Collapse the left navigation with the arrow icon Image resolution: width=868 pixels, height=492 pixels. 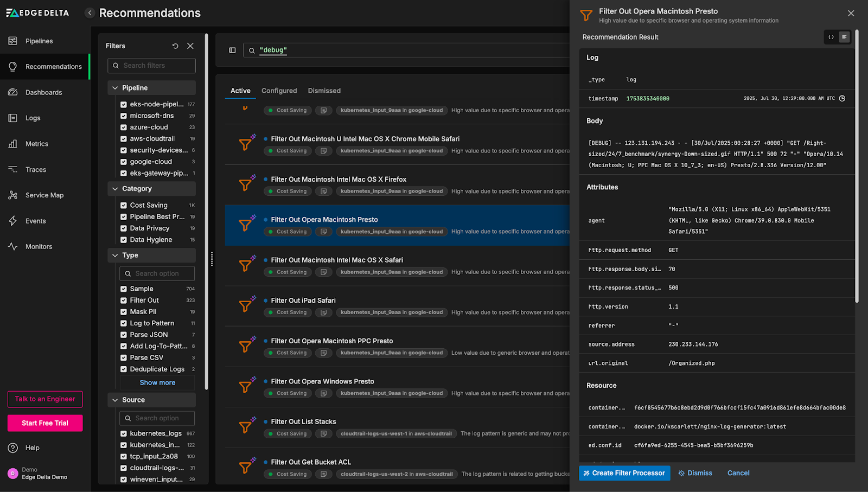pos(90,13)
